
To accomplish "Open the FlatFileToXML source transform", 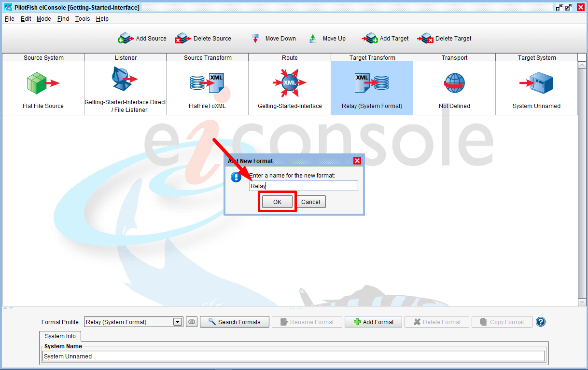I will tap(207, 83).
